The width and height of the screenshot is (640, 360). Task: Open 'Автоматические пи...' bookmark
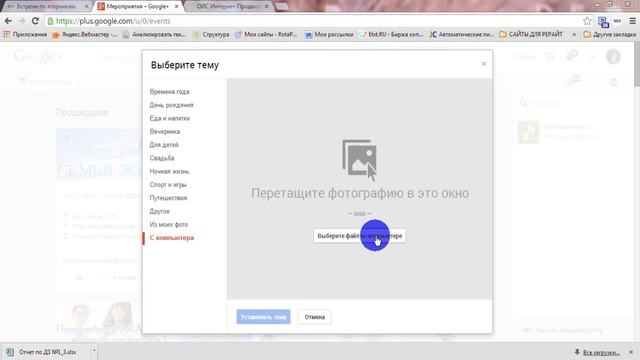tap(461, 35)
